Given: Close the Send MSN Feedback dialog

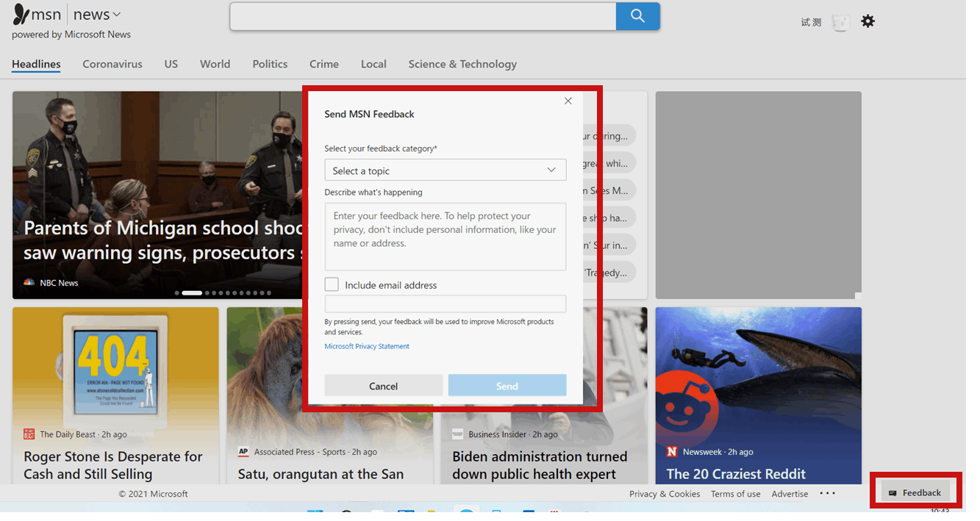Looking at the screenshot, I should [x=568, y=101].
